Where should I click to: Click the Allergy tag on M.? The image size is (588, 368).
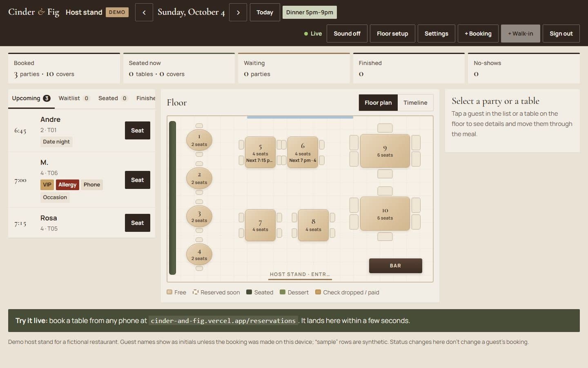coord(67,185)
